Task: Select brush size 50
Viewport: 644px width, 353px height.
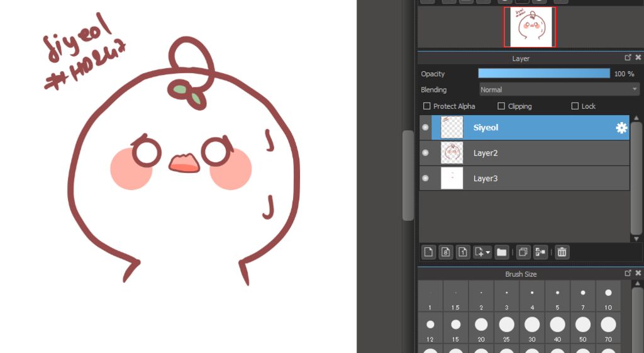Action: coord(583,328)
